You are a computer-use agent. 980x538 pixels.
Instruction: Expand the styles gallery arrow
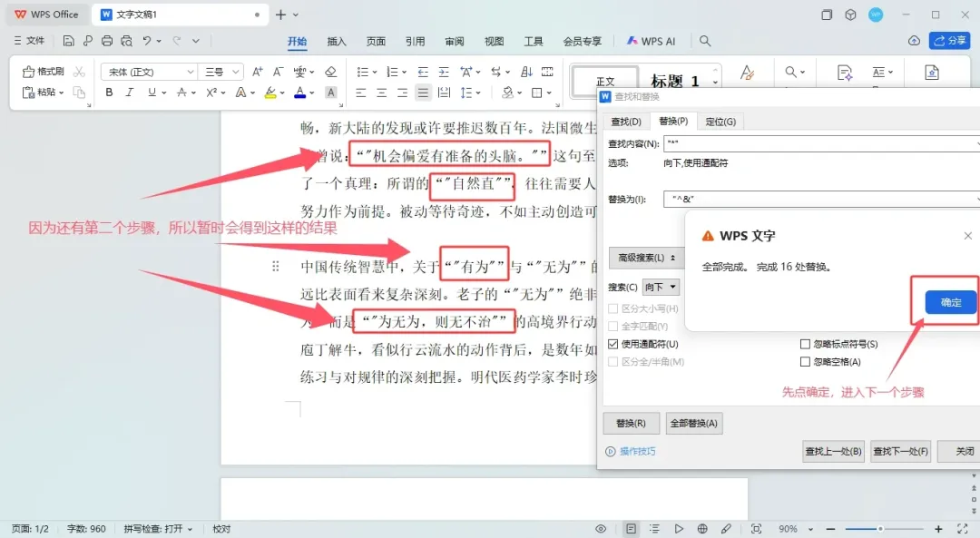[715, 83]
